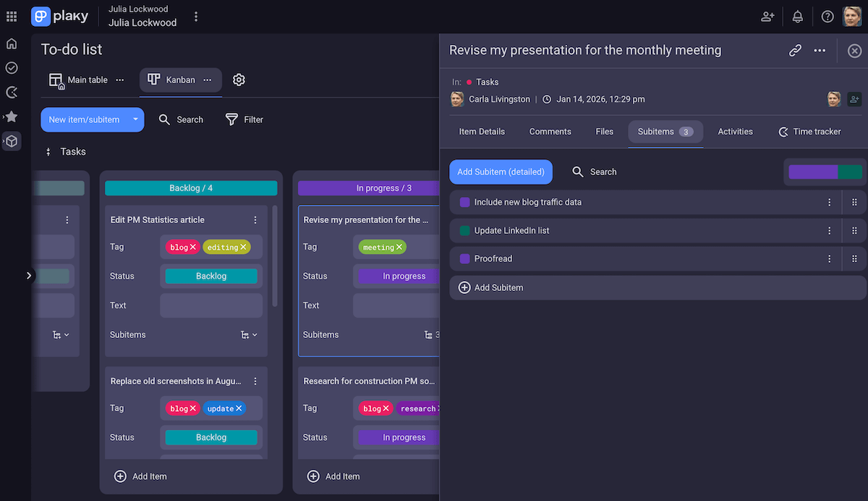The height and width of the screenshot is (501, 868).
Task: Open the Activities tab
Action: click(735, 132)
